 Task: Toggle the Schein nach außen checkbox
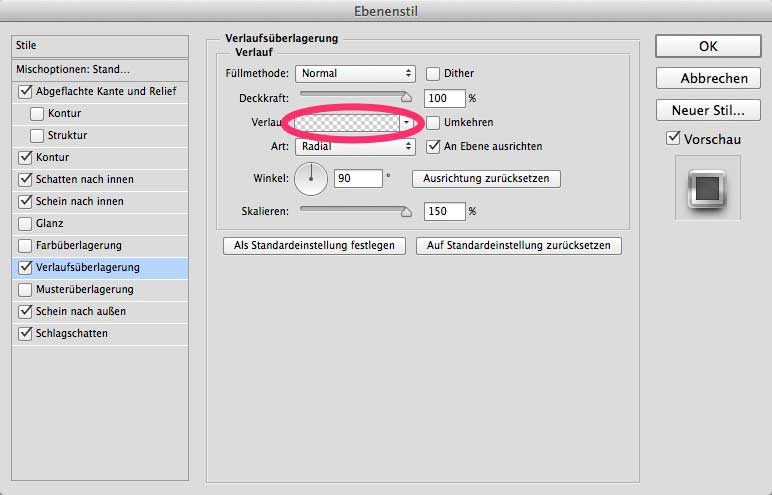point(25,311)
